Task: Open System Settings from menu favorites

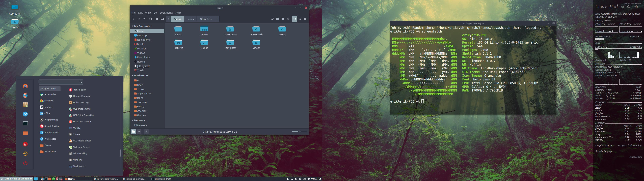Action: tap(25, 114)
